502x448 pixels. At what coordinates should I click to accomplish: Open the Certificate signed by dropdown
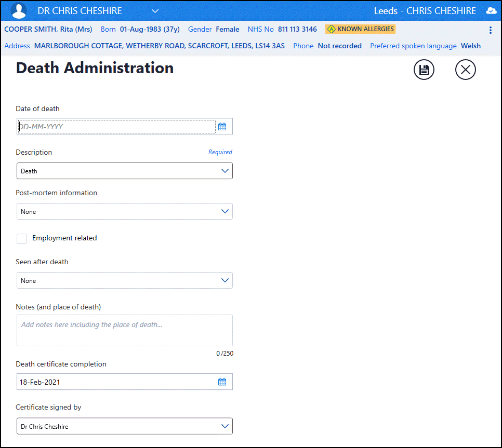coord(124,426)
